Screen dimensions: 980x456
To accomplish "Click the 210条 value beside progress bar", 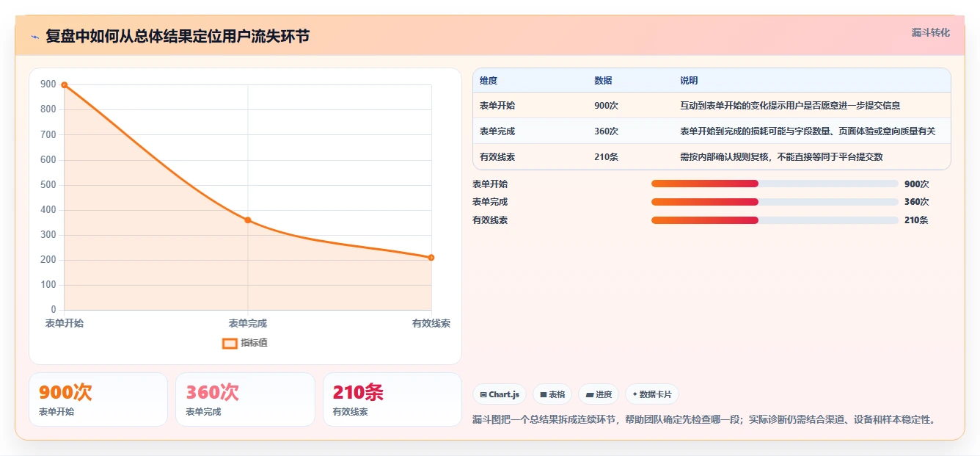I will [x=916, y=220].
